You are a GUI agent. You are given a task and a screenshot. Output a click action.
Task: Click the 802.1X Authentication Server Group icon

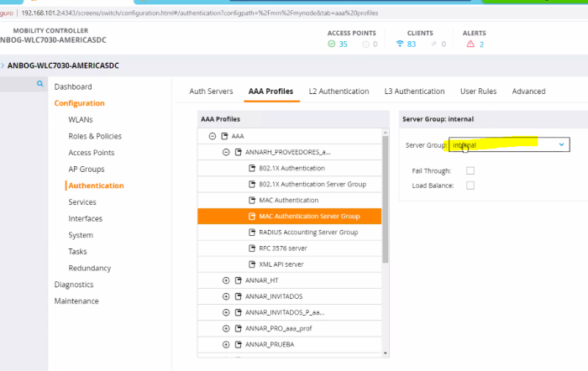click(x=252, y=185)
